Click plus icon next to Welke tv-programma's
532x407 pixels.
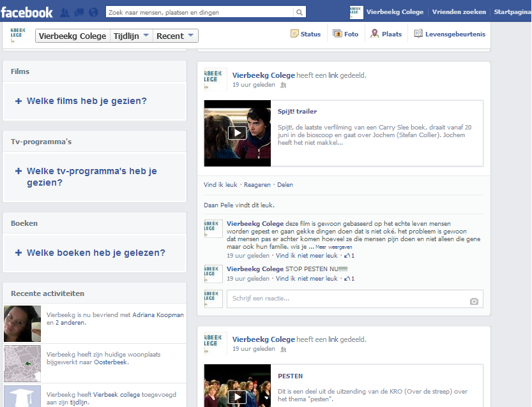[19, 171]
